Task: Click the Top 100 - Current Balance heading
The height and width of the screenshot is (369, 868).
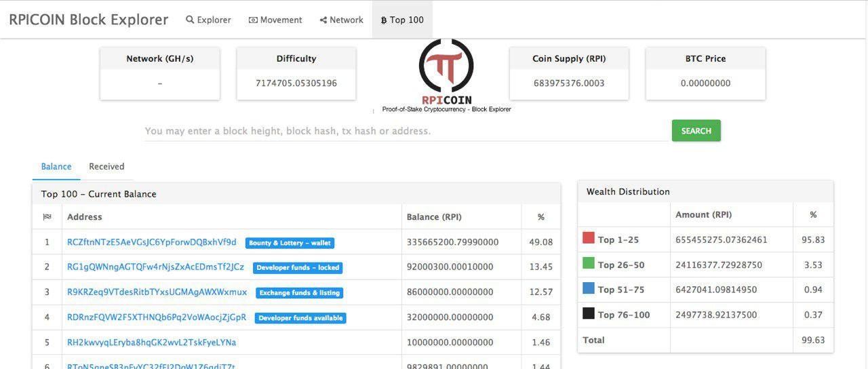Action: coord(99,194)
